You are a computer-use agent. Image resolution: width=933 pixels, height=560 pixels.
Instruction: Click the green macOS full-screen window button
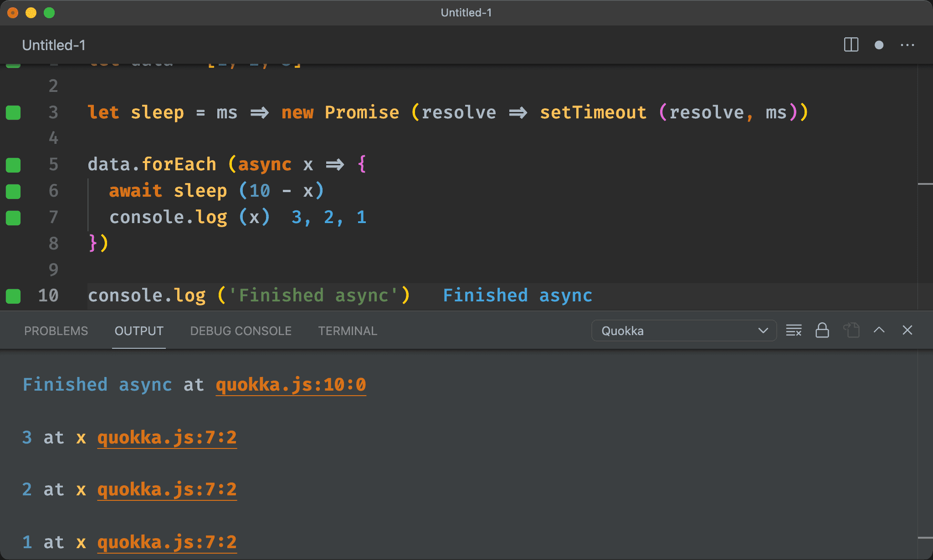point(49,13)
